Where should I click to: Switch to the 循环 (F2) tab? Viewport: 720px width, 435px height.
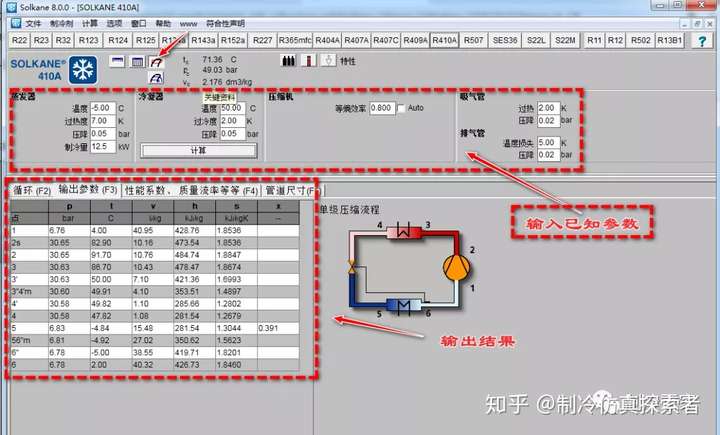click(x=31, y=190)
